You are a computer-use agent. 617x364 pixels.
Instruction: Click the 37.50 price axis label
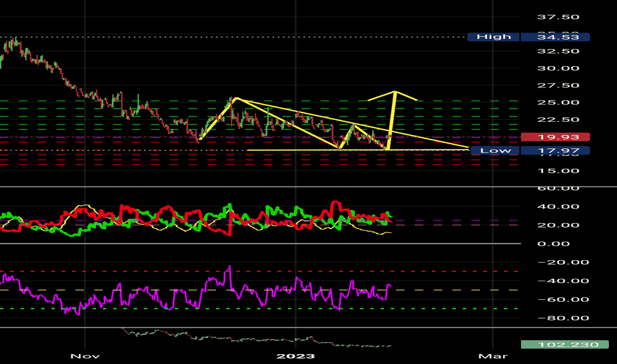click(558, 17)
